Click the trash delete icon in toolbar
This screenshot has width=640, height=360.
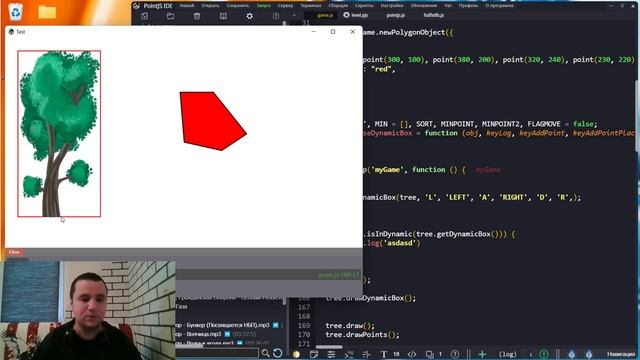[x=197, y=16]
